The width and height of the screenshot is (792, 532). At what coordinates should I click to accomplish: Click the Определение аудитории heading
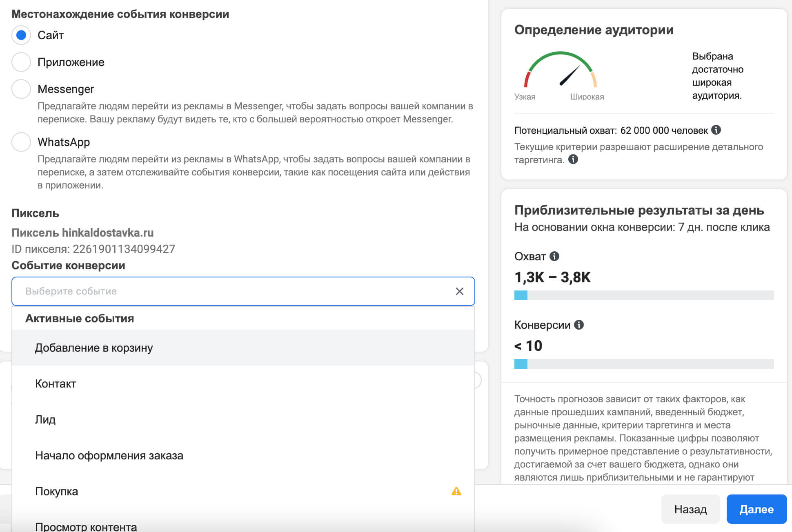[594, 30]
